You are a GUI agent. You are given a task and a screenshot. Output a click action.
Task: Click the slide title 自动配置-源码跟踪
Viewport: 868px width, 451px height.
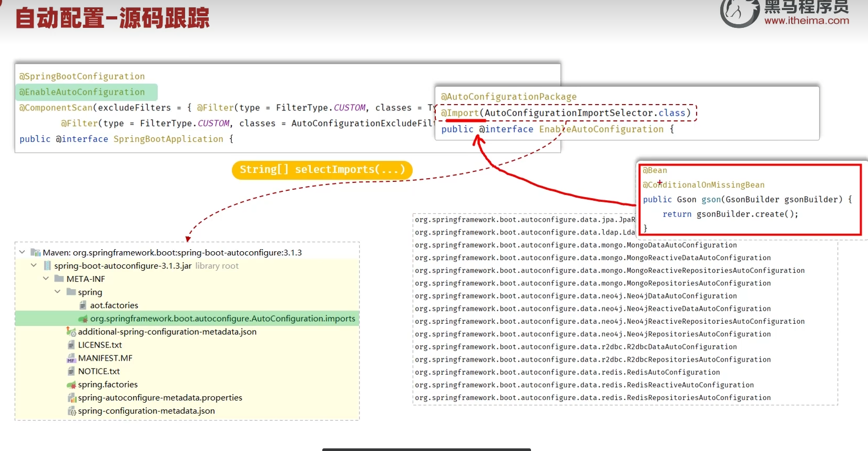(113, 18)
